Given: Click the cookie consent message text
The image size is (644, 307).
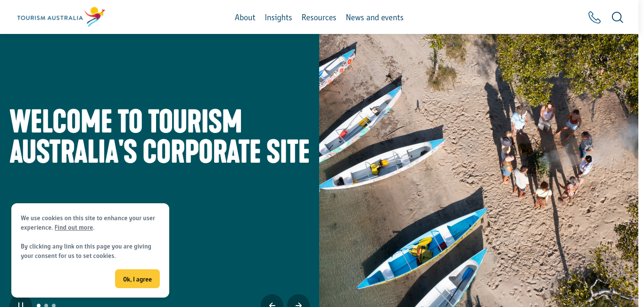Looking at the screenshot, I should 88,237.
